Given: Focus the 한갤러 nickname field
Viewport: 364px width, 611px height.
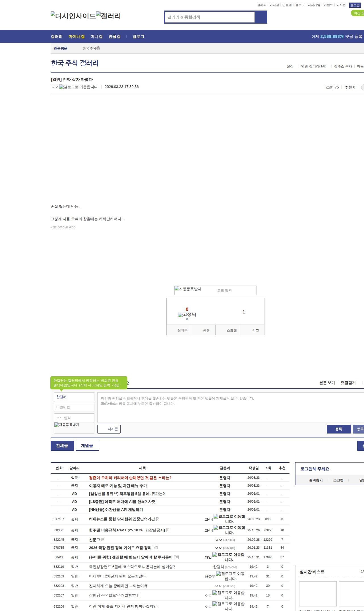Looking at the screenshot, I should (x=74, y=397).
